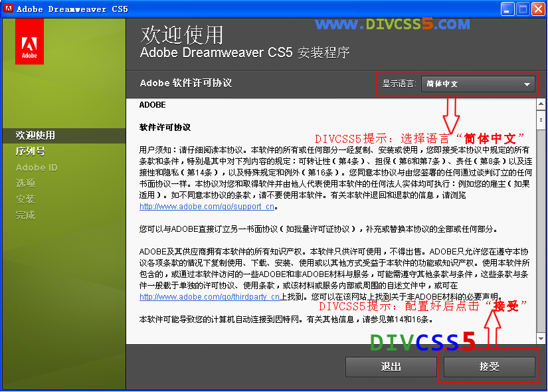Click the Adobe 软件许可协议 section title
Image resolution: width=548 pixels, height=392 pixels.
pos(185,83)
